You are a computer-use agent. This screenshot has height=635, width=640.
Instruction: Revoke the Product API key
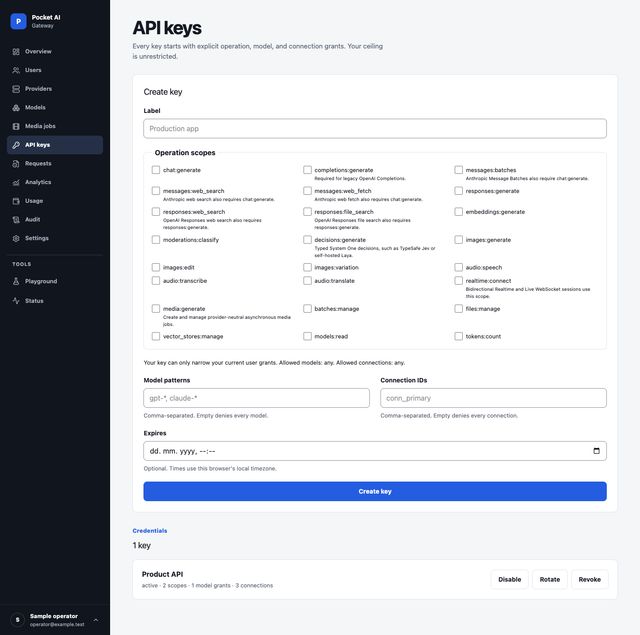pyautogui.click(x=589, y=579)
